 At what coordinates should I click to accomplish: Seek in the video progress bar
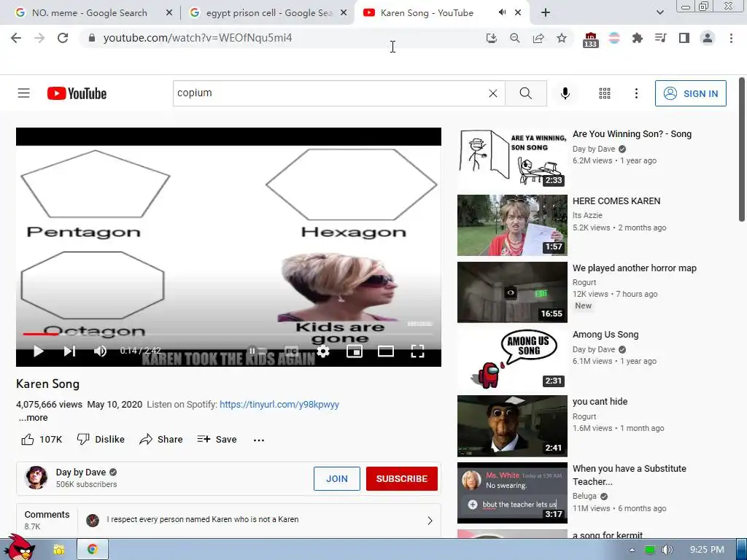point(228,334)
